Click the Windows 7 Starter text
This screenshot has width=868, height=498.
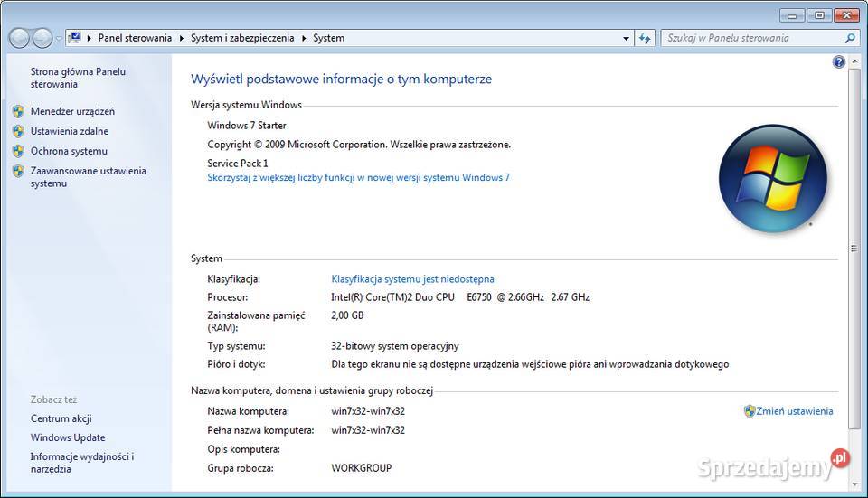(x=247, y=126)
